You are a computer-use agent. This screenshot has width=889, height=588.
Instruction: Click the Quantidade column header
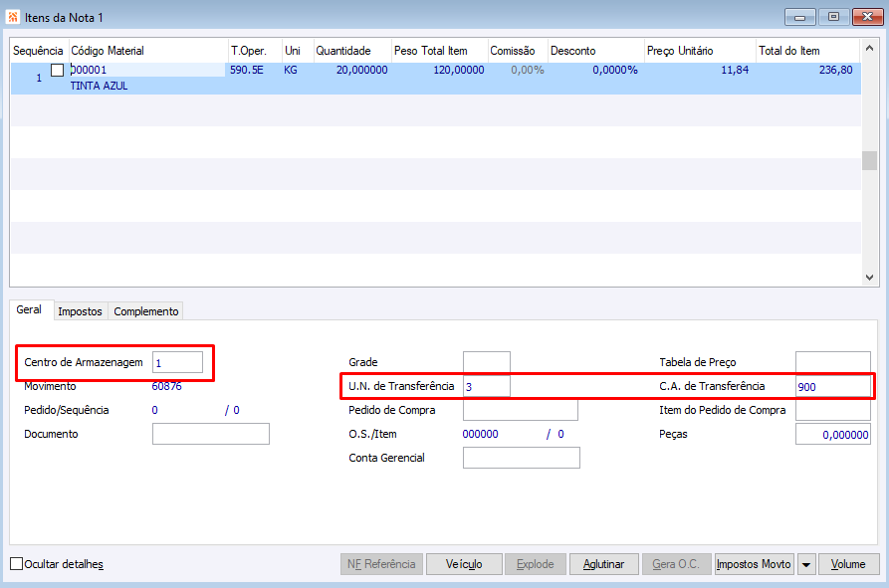[352, 51]
